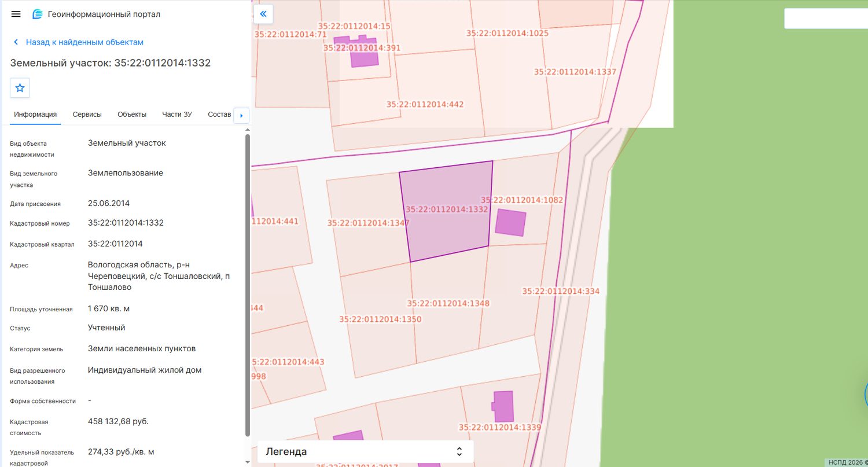Go back via Назад к найденным объектам

pyautogui.click(x=84, y=42)
